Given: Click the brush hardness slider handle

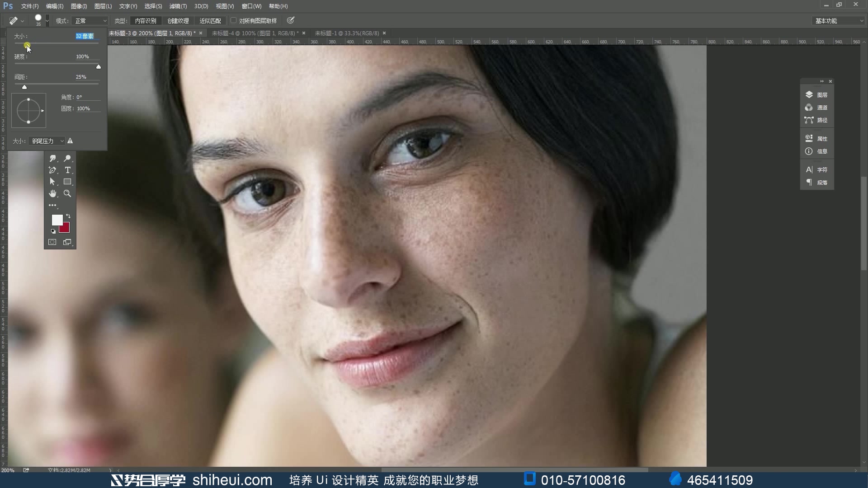Looking at the screenshot, I should (x=99, y=66).
